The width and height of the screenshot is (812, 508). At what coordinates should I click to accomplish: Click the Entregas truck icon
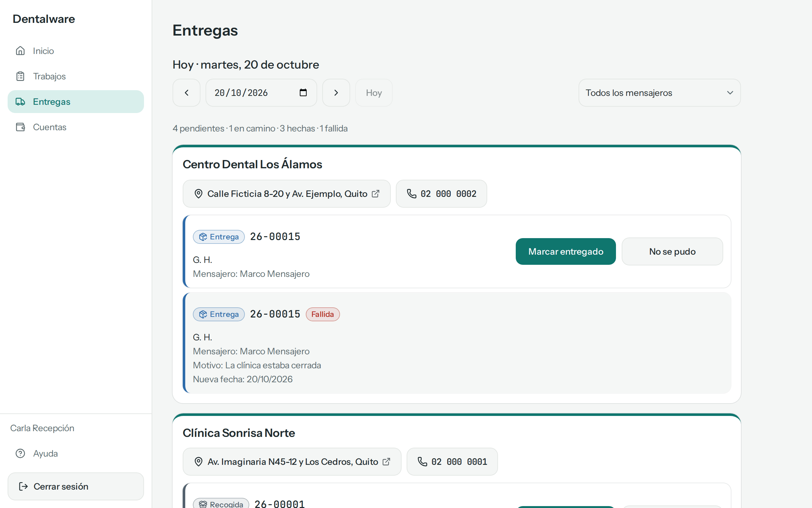point(21,102)
